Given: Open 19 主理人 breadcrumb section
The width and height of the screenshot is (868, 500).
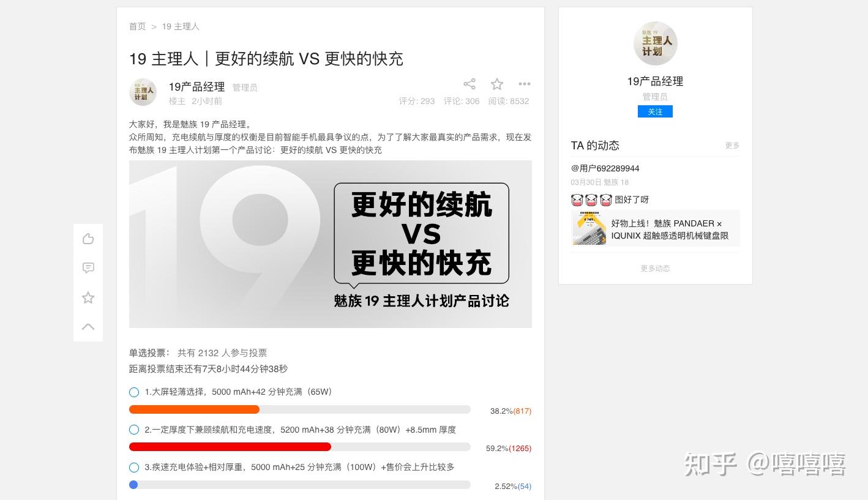Looking at the screenshot, I should [181, 26].
